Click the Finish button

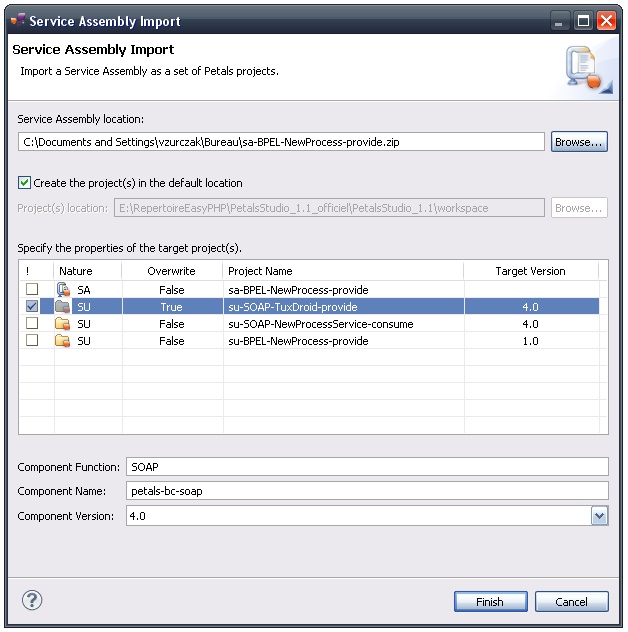coord(490,602)
